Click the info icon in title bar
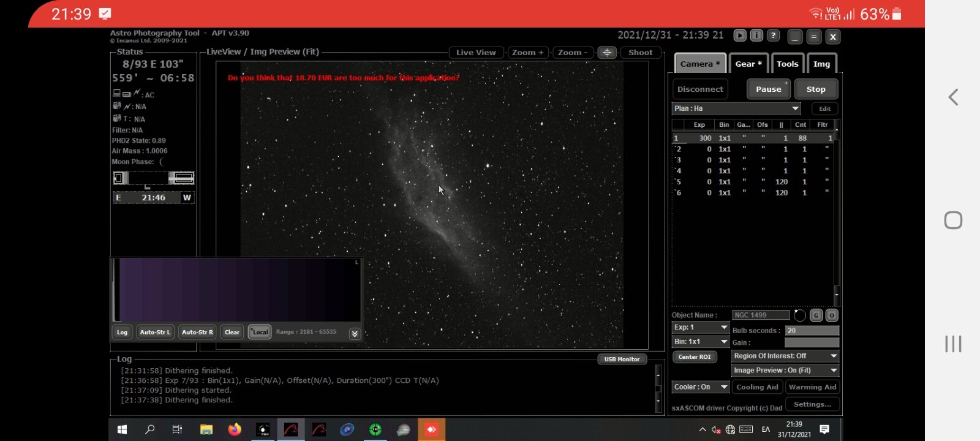 point(756,36)
